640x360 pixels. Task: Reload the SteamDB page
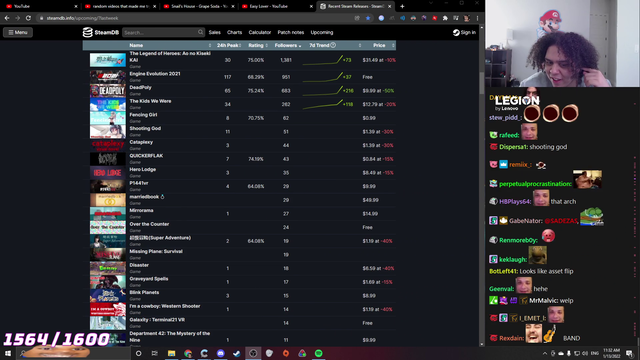tap(28, 18)
